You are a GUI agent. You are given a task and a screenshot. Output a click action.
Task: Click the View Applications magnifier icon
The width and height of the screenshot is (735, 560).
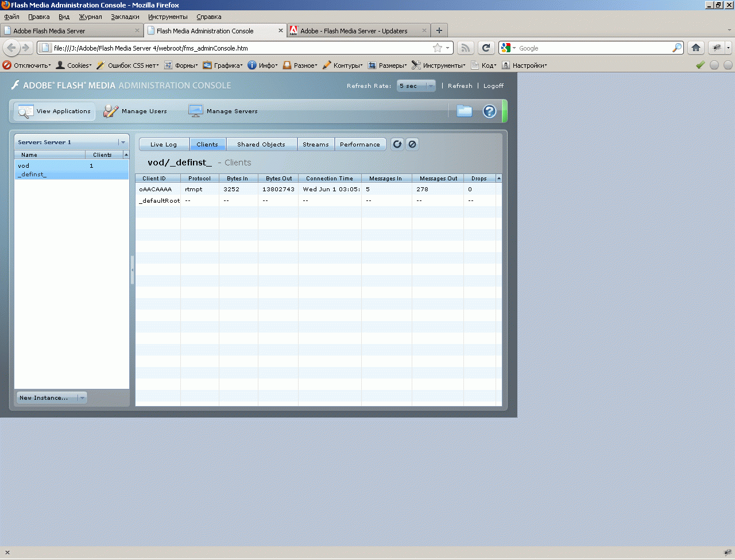click(x=26, y=111)
